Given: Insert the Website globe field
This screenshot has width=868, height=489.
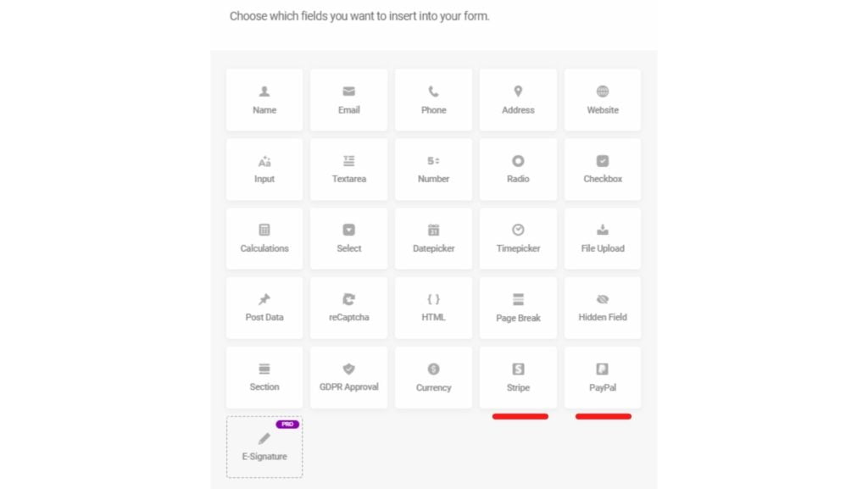Looking at the screenshot, I should tap(603, 99).
